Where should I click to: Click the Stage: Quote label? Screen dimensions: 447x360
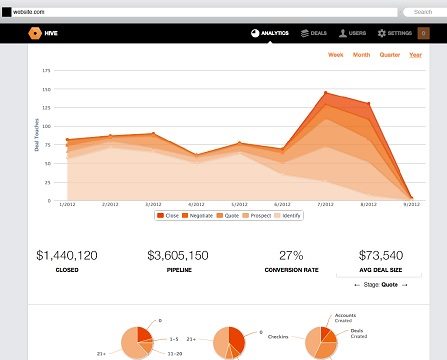pyautogui.click(x=381, y=285)
